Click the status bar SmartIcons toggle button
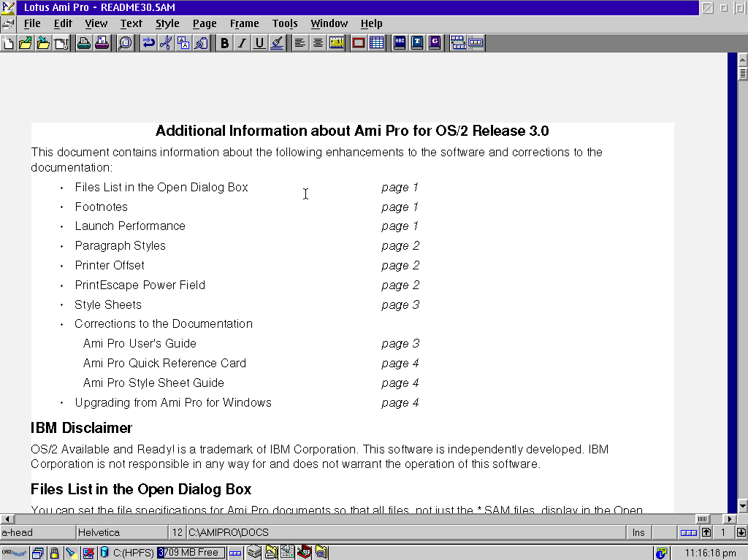The width and height of the screenshot is (748, 560). tap(688, 532)
